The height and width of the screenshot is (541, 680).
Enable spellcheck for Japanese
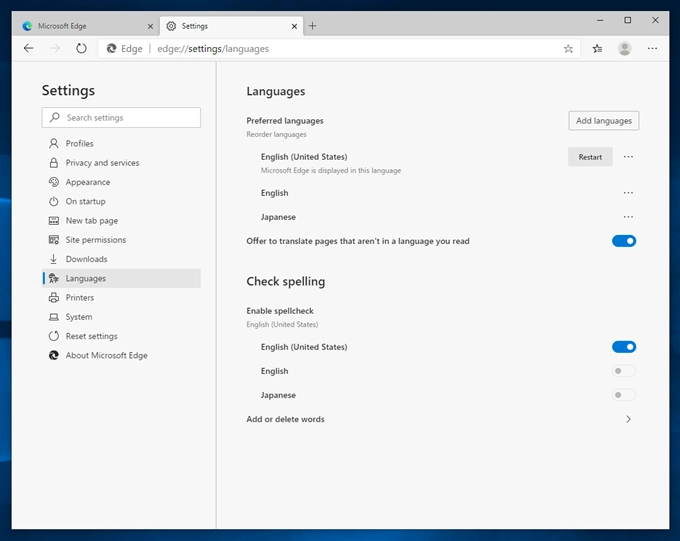coord(624,395)
